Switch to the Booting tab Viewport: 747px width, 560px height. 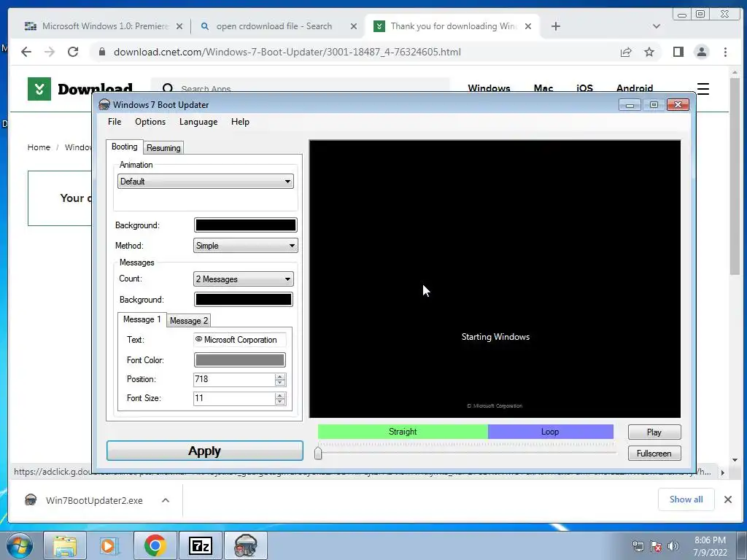[124, 147]
